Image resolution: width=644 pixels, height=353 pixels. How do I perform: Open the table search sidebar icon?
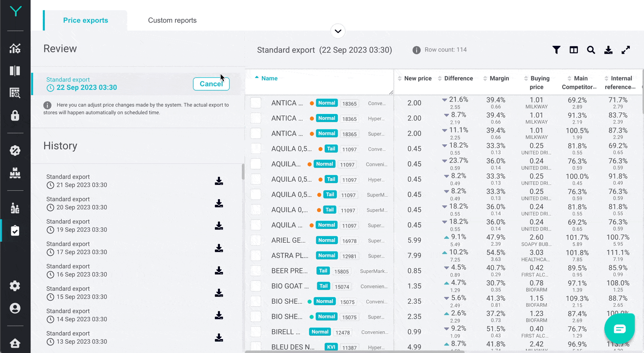point(15,93)
